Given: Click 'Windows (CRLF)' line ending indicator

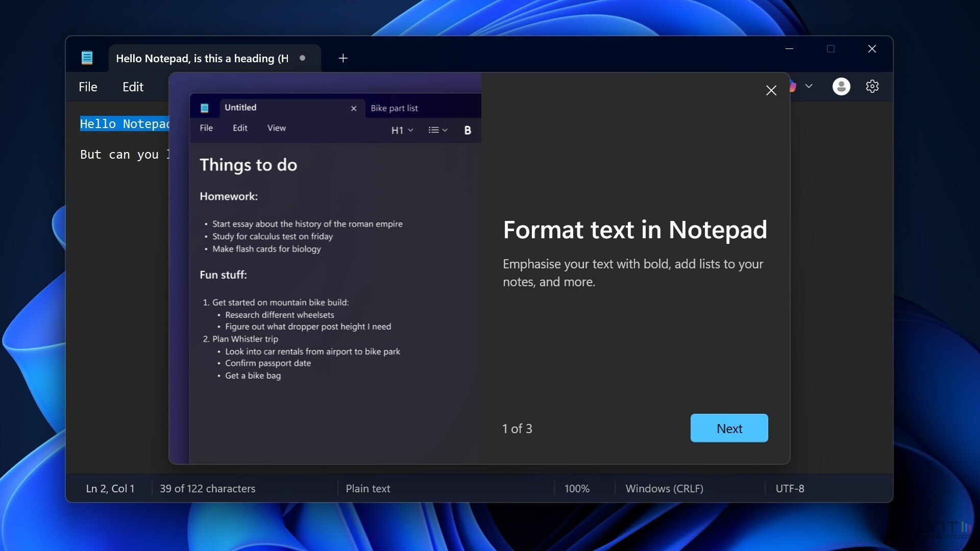Looking at the screenshot, I should pos(664,488).
